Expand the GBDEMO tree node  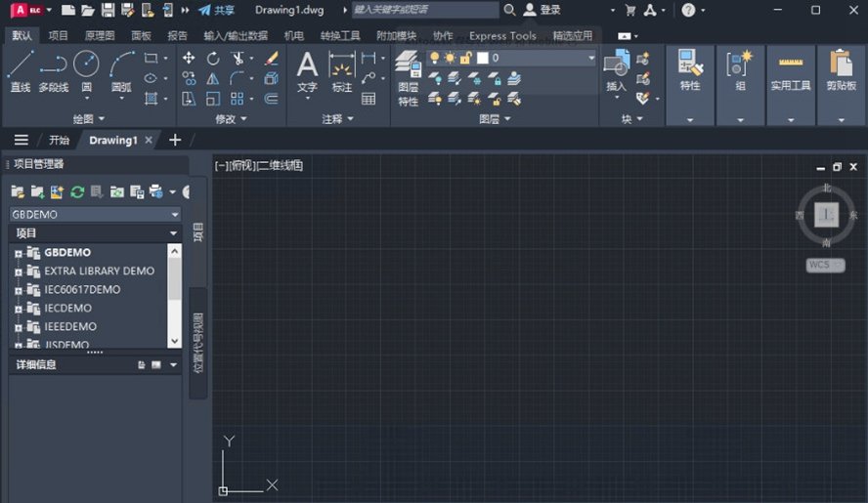pyautogui.click(x=19, y=253)
